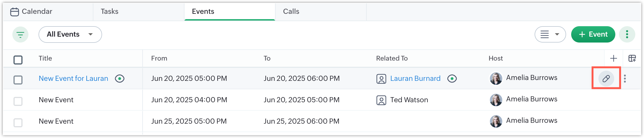Click the green filter icon
The height and width of the screenshot is (138, 644).
tap(20, 34)
